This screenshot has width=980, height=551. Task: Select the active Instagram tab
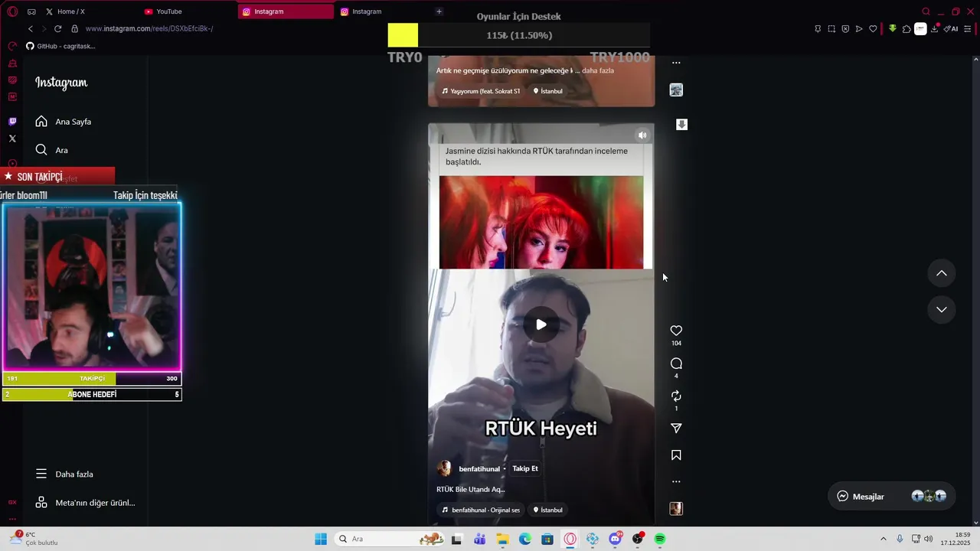(x=286, y=11)
